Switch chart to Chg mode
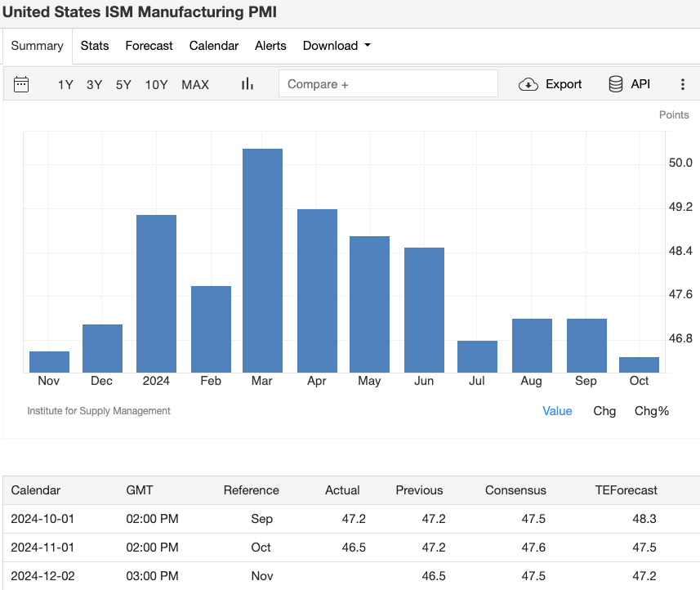This screenshot has width=700, height=590. [604, 411]
